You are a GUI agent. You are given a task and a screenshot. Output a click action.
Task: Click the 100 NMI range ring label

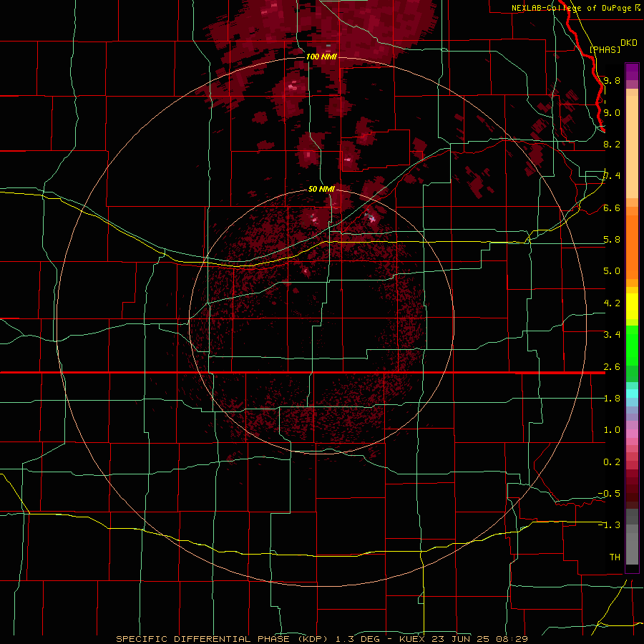321,57
